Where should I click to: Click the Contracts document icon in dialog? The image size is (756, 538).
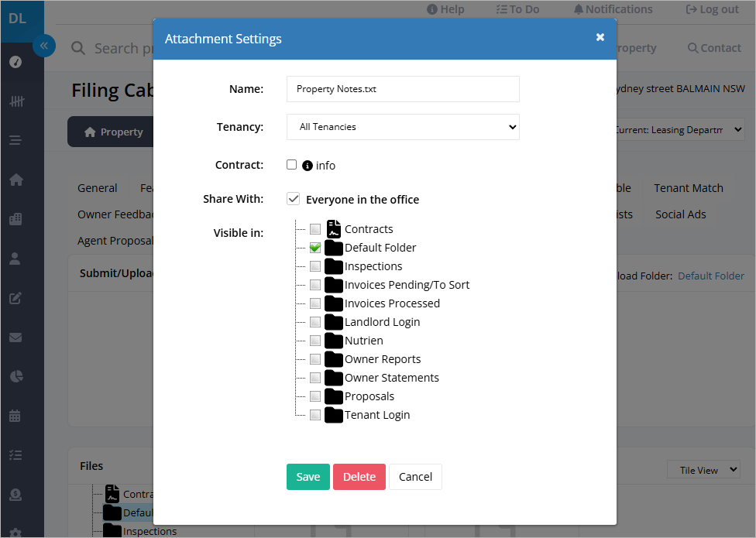tap(334, 229)
